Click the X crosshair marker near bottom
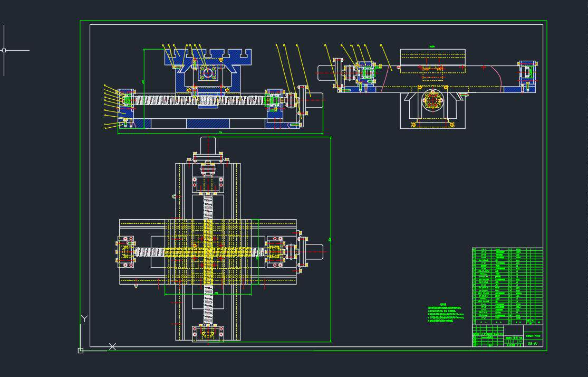 click(111, 347)
